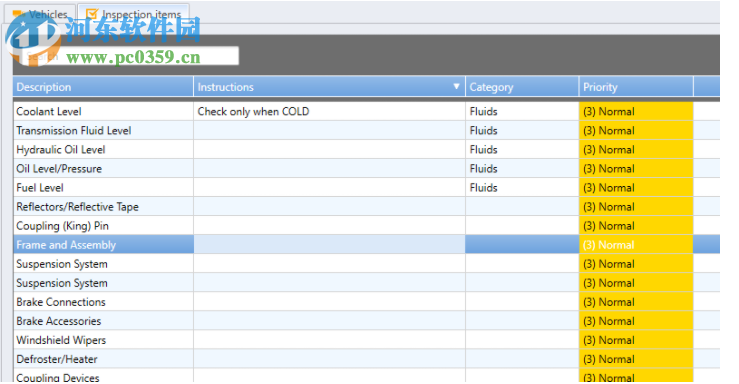739x384 pixels.
Task: Select the Reflectors/Reflective Tape row
Action: coord(366,207)
